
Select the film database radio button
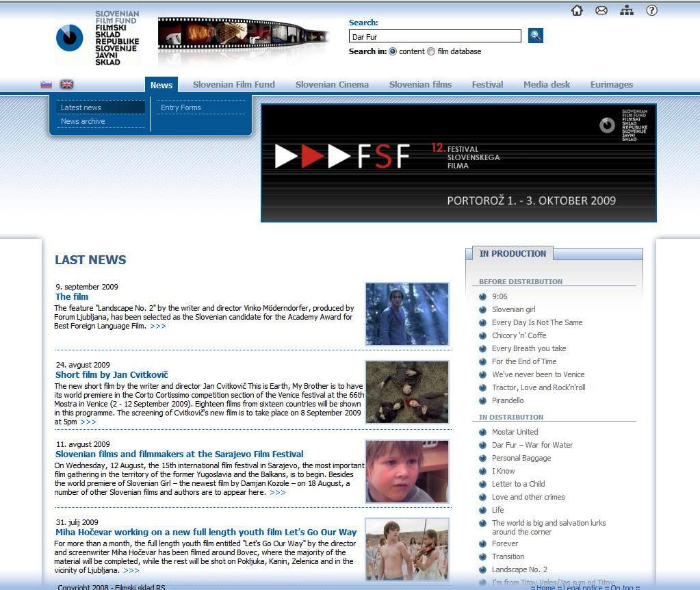coord(431,51)
